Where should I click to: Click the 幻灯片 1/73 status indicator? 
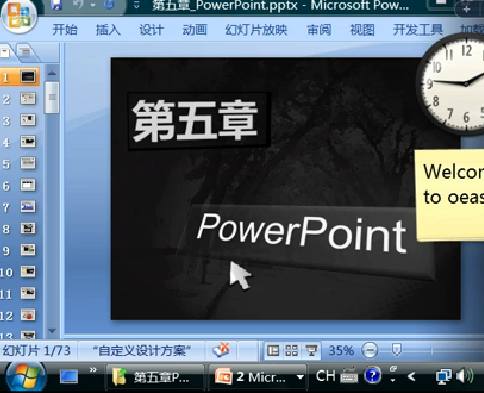click(x=37, y=351)
